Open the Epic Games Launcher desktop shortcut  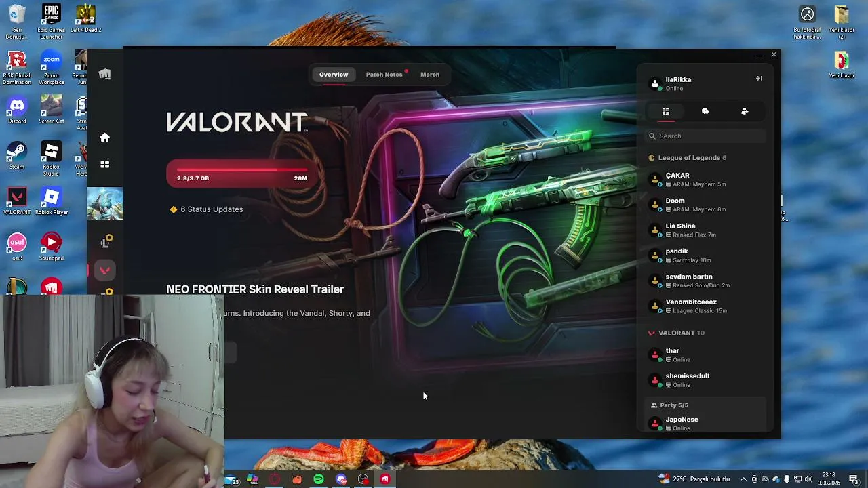point(51,22)
